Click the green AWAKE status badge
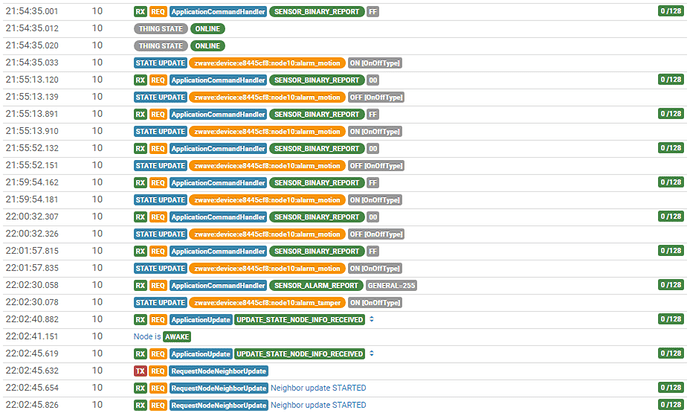The height and width of the screenshot is (412, 690). [177, 337]
